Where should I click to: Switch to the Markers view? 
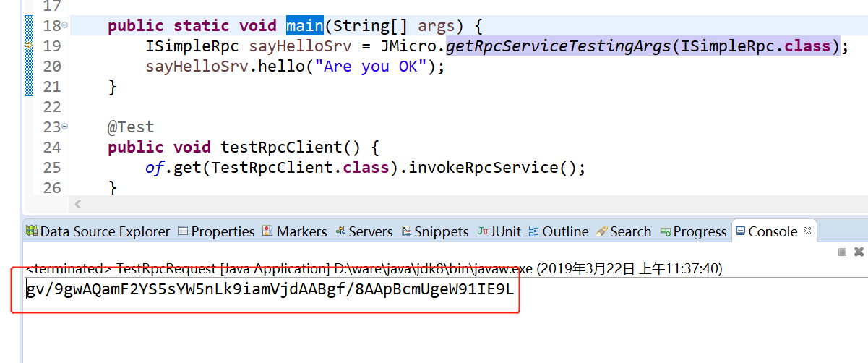[301, 231]
